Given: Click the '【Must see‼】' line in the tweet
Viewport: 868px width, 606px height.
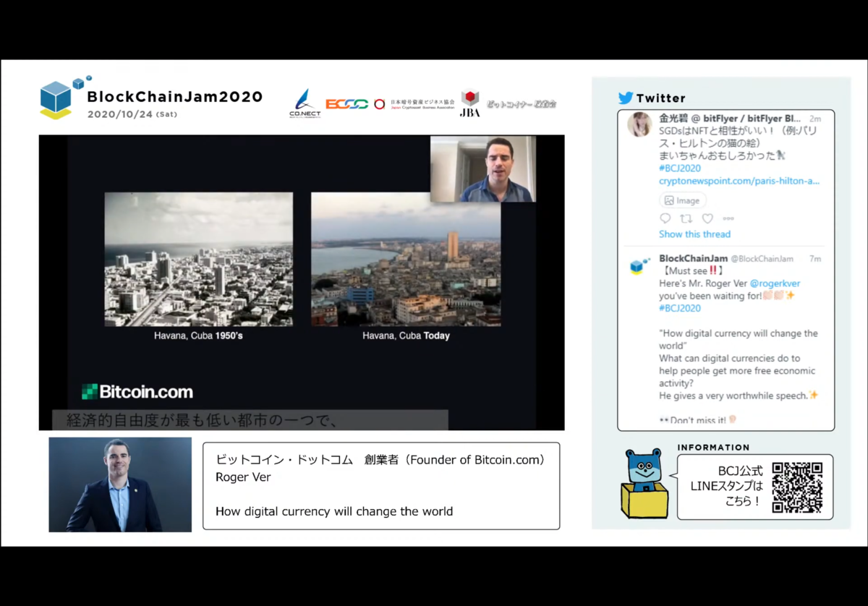Looking at the screenshot, I should (x=694, y=271).
